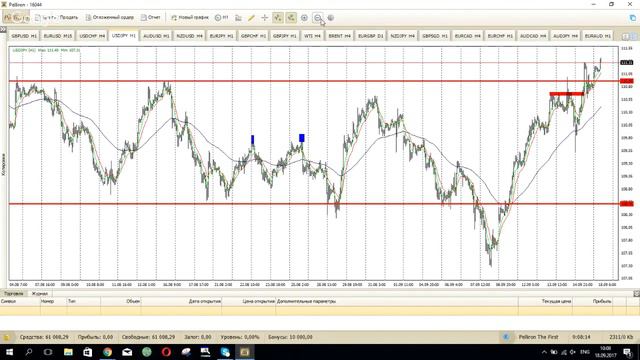Open the NZDJPY H4 chart tab
The image size is (640, 360).
coord(402,36)
